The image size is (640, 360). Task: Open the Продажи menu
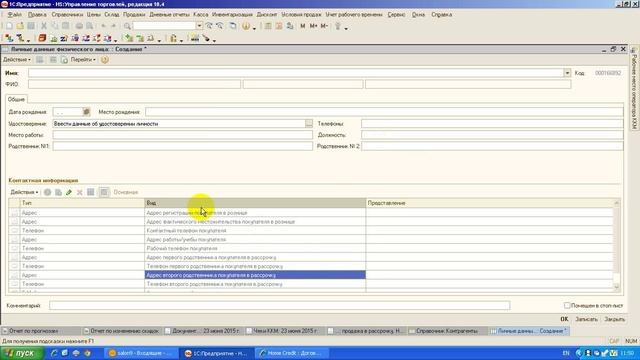134,14
